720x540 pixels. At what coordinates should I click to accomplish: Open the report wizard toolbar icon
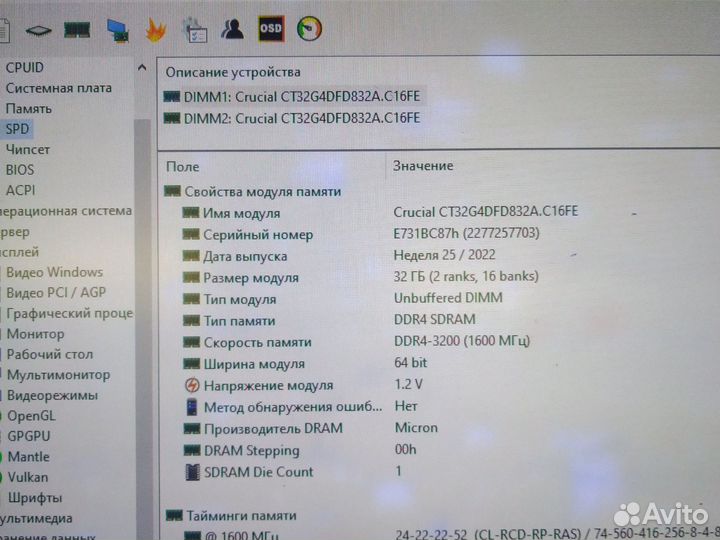(195, 30)
